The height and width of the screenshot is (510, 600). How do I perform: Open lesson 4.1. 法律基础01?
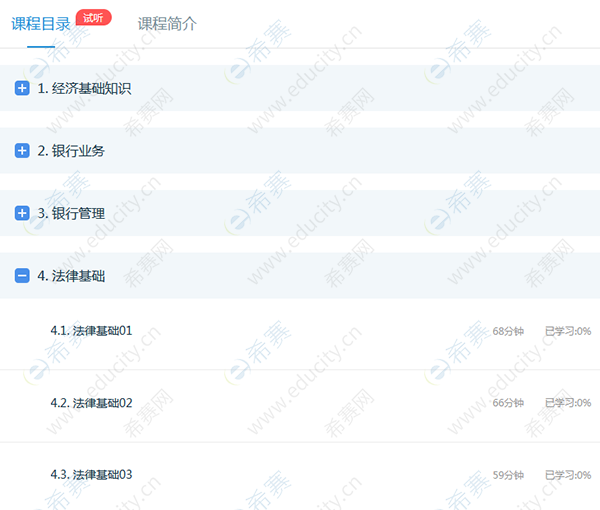coord(91,331)
